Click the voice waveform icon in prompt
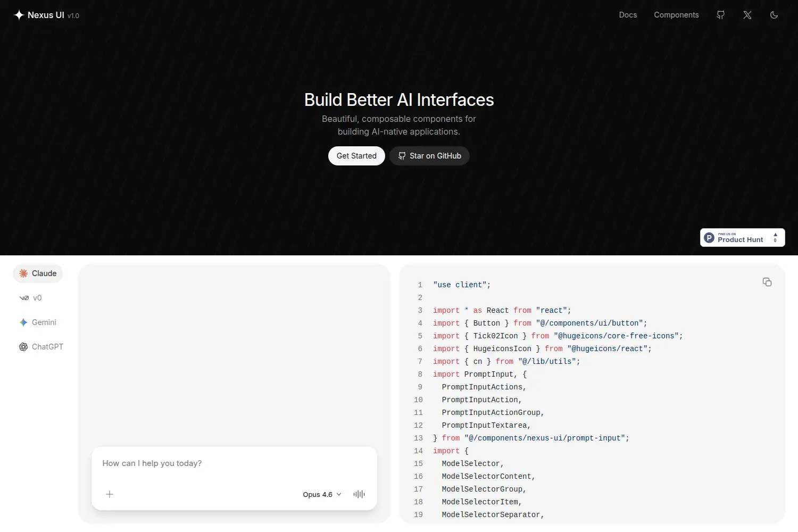The height and width of the screenshot is (532, 798). coord(359,494)
